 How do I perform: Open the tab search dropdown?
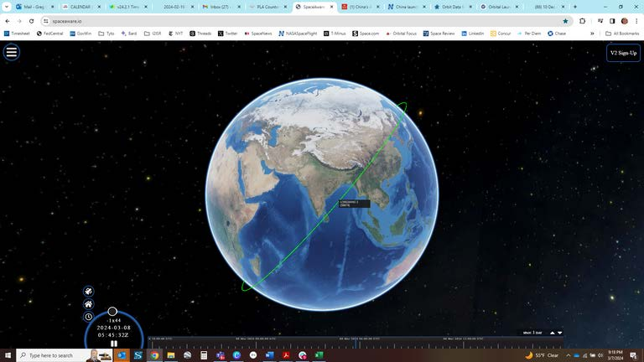click(x=6, y=7)
